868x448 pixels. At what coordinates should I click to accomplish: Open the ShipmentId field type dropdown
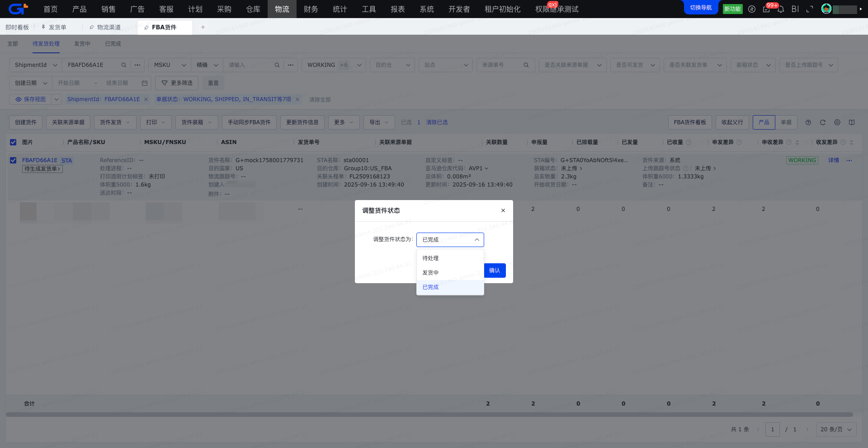(x=36, y=65)
